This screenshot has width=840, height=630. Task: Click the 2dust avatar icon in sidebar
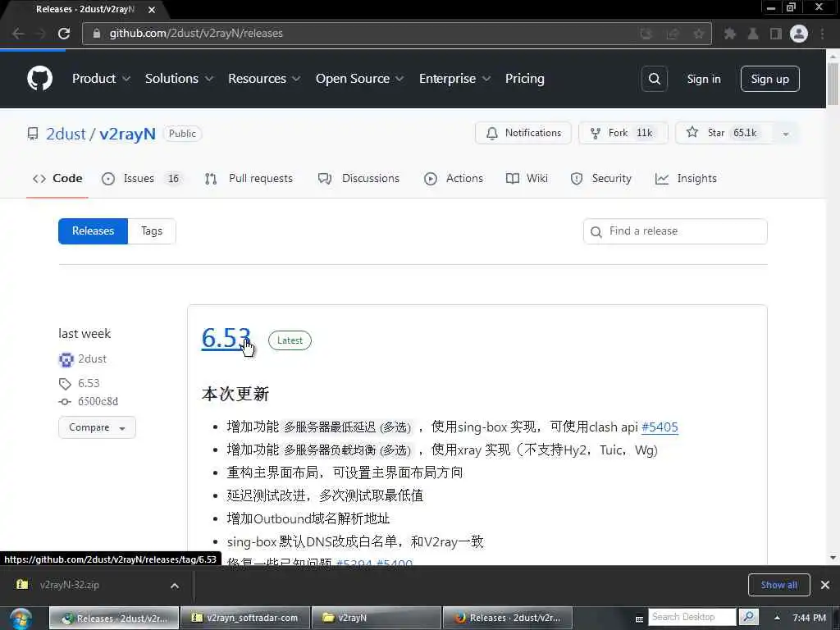[x=66, y=359]
